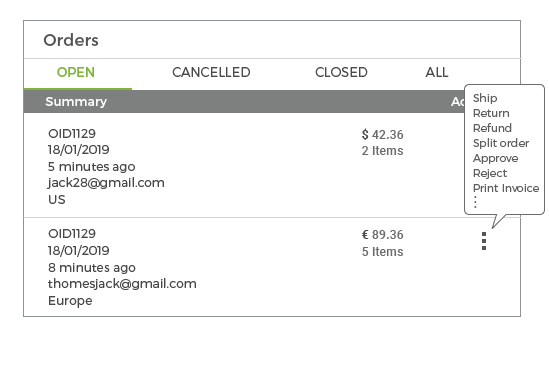Switch to the CLOSED orders tab
Image resolution: width=549 pixels, height=372 pixels.
click(341, 72)
